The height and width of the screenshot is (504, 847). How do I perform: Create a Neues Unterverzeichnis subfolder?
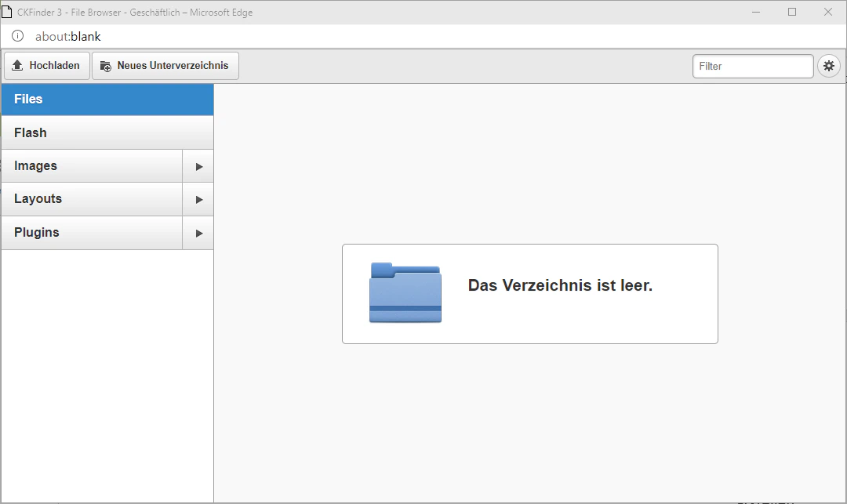coord(165,66)
